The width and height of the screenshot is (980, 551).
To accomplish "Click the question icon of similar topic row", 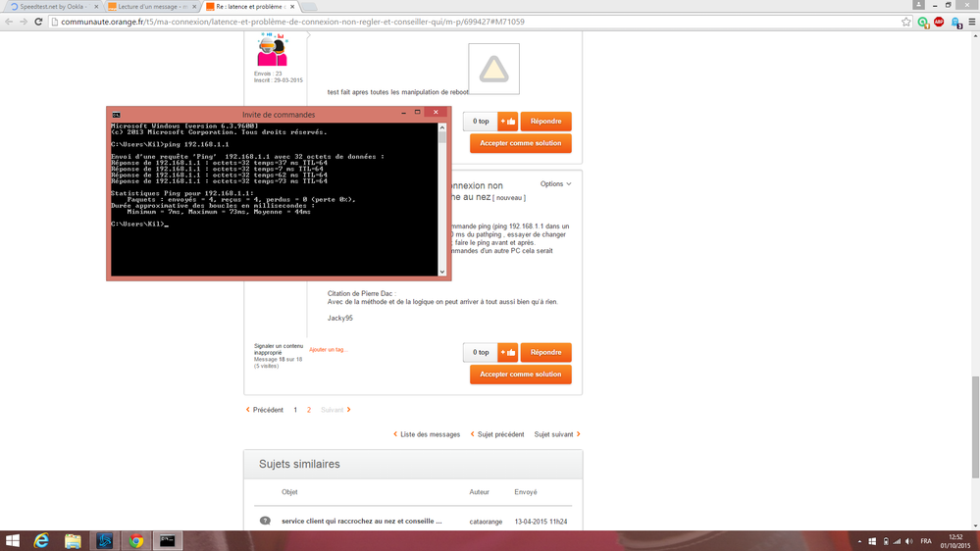I will pyautogui.click(x=265, y=521).
